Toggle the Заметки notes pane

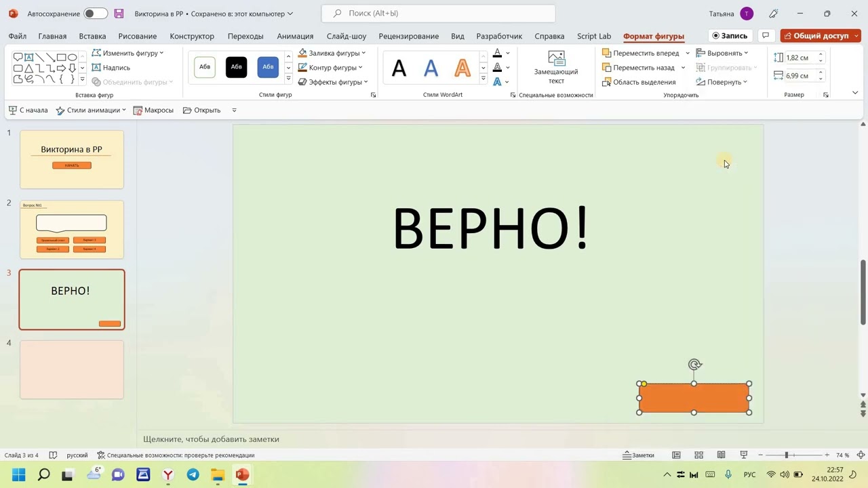tap(638, 455)
